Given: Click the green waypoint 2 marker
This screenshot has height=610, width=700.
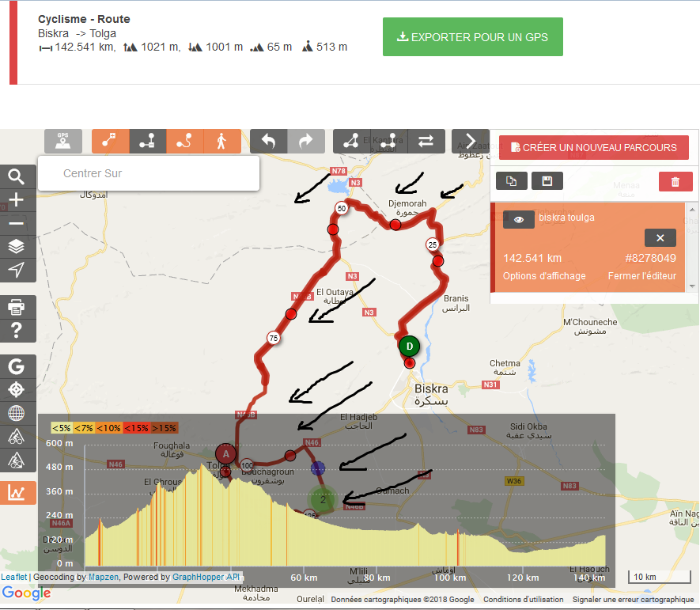Looking at the screenshot, I should click(x=323, y=499).
